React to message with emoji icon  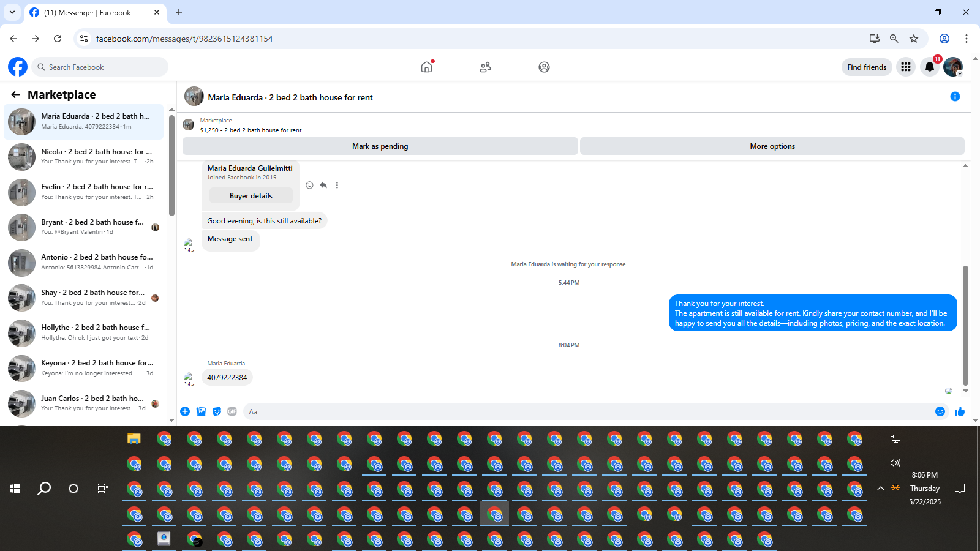[x=309, y=185]
